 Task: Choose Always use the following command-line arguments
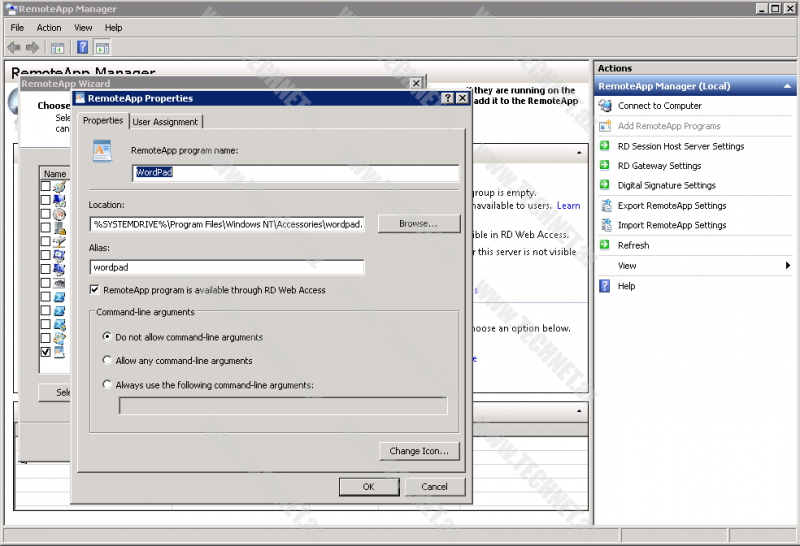[x=108, y=385]
